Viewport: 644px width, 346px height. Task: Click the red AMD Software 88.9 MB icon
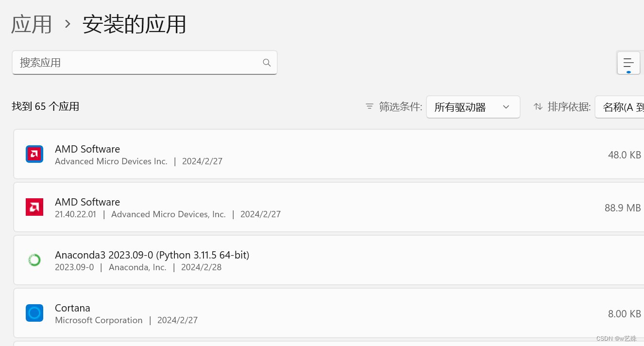[x=34, y=207]
